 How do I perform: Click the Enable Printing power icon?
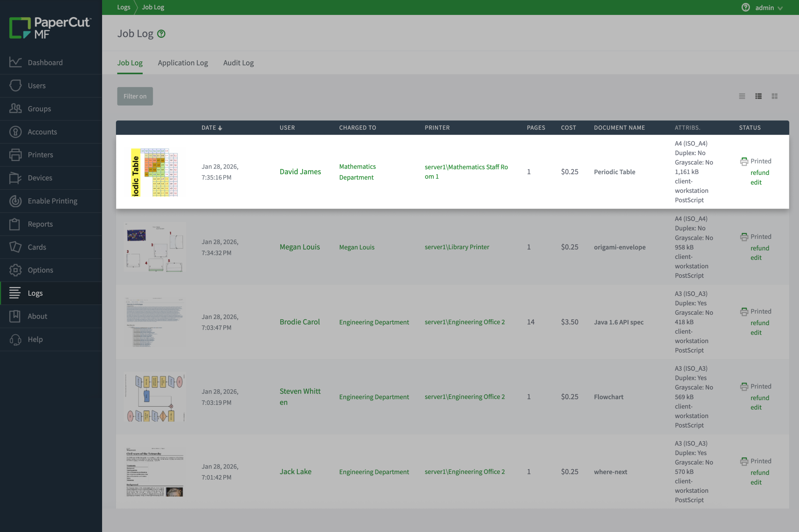coord(15,201)
